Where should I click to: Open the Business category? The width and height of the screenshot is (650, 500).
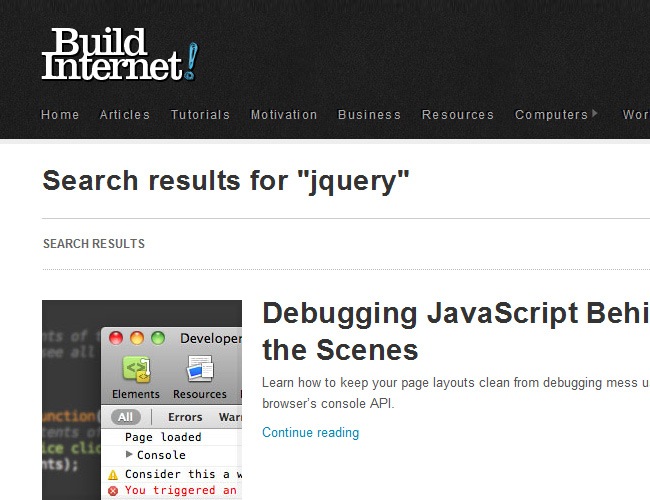point(369,114)
